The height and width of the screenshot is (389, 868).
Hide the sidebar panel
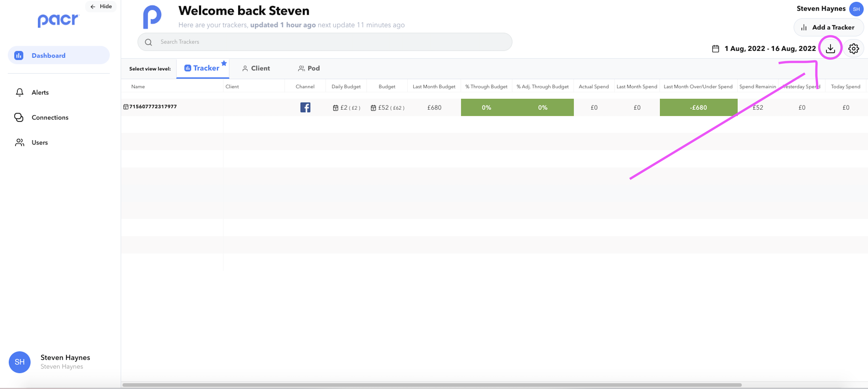[101, 7]
